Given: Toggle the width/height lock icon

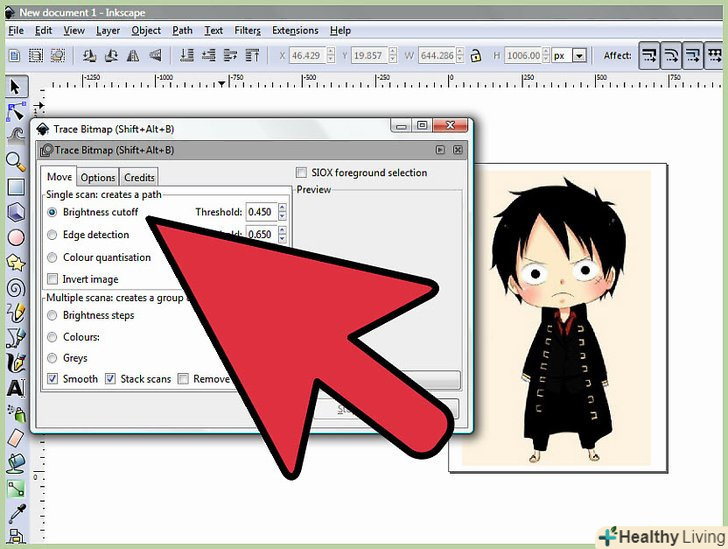Looking at the screenshot, I should (475, 56).
